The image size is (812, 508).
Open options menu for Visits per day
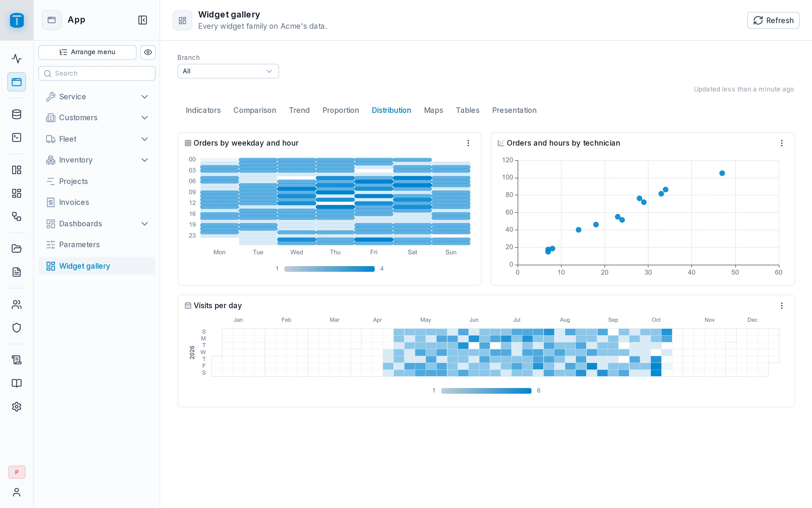tap(782, 306)
